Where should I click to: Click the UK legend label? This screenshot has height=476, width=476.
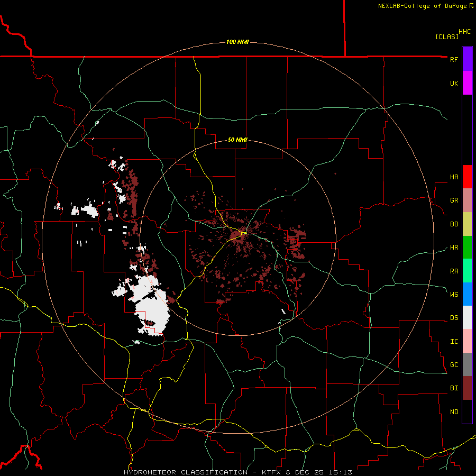[x=454, y=83]
